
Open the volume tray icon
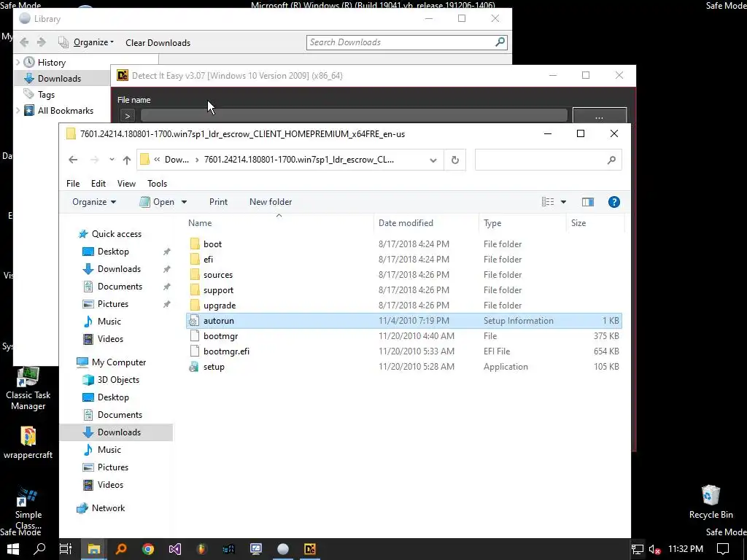[x=654, y=550]
